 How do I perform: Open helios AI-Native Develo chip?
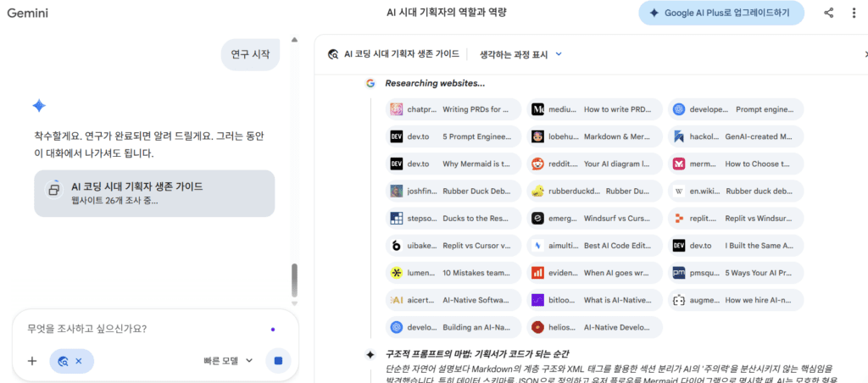[x=594, y=326]
